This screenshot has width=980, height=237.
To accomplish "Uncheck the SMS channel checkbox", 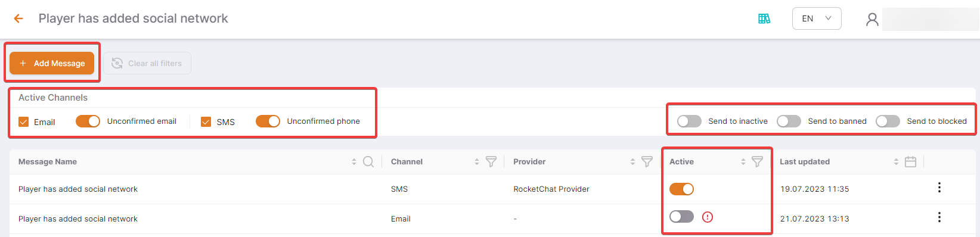I will [206, 121].
